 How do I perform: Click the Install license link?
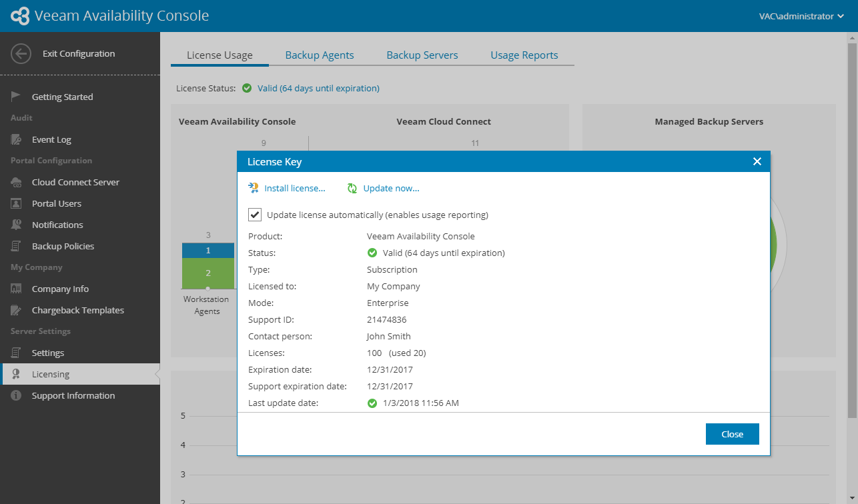coord(295,188)
